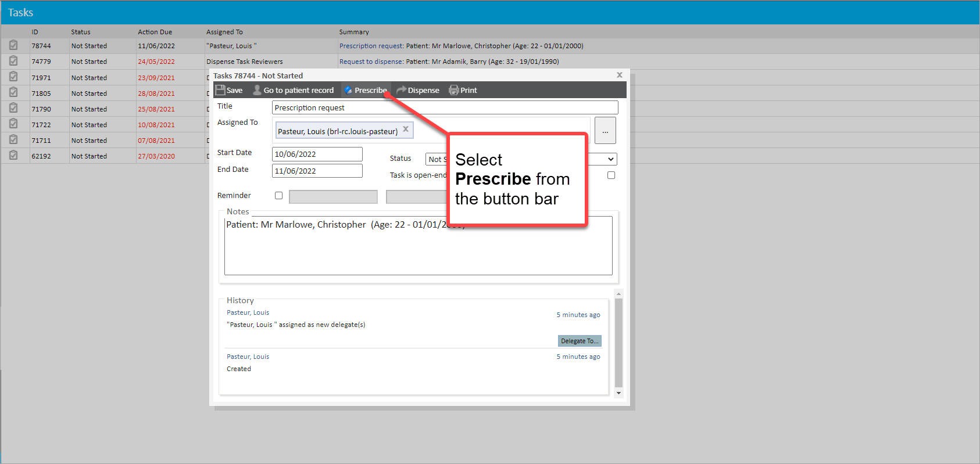Click the Dispense toolbar button
This screenshot has width=980, height=464.
[x=418, y=90]
